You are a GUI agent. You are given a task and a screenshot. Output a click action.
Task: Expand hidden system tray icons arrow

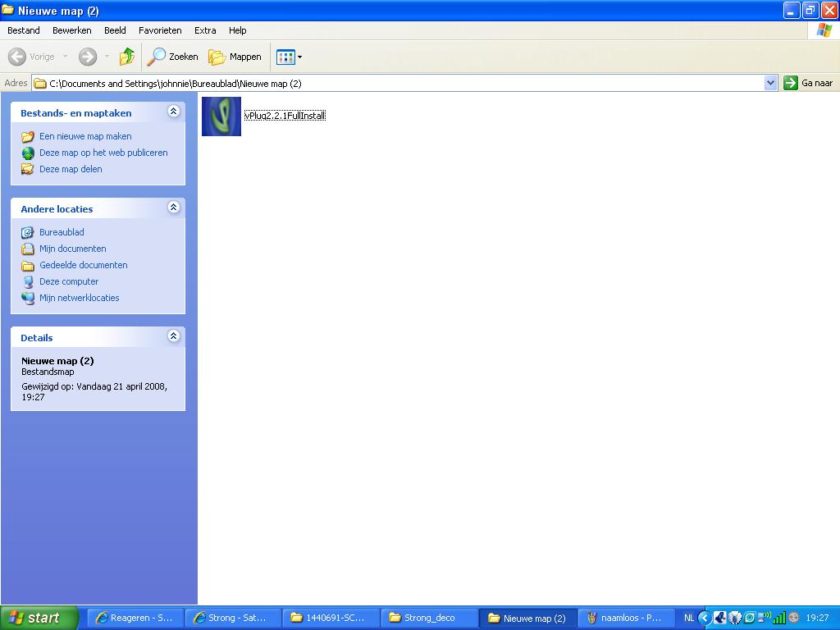(705, 619)
